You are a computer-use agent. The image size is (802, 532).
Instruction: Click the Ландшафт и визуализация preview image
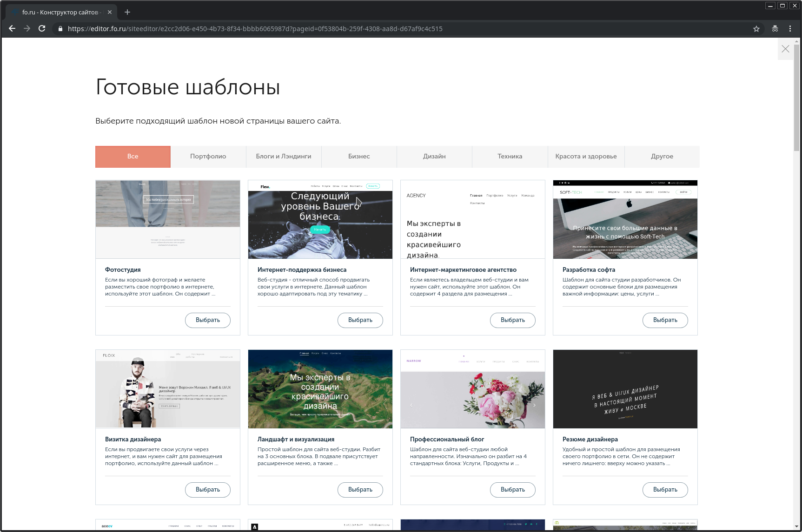(320, 389)
